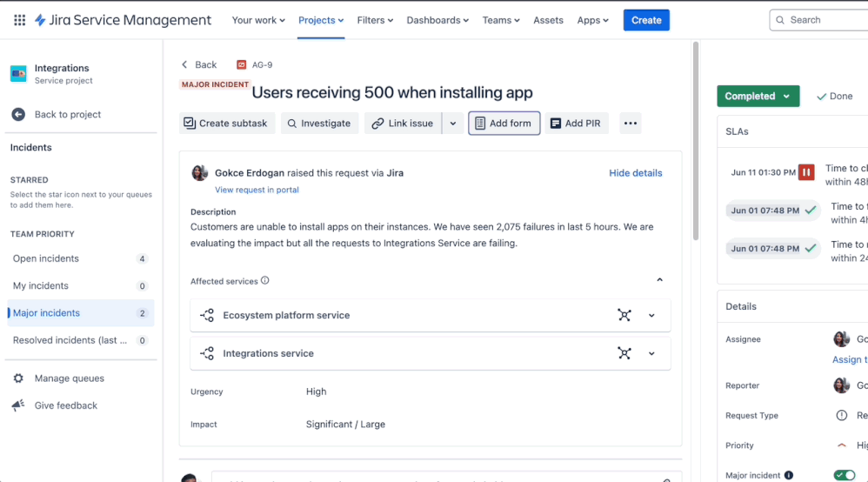Viewport: 868px width, 482px height.
Task: Click the Priority high arrow icon
Action: point(841,445)
